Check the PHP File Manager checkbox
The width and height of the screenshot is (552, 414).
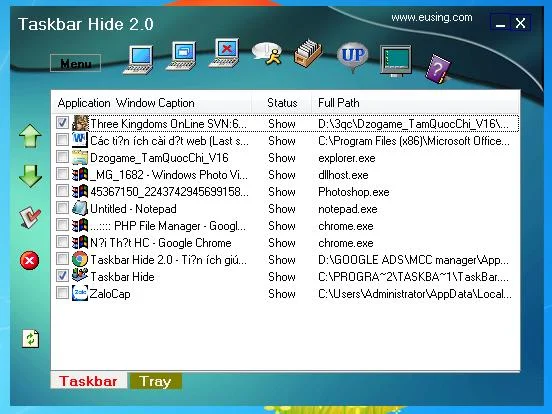[62, 225]
